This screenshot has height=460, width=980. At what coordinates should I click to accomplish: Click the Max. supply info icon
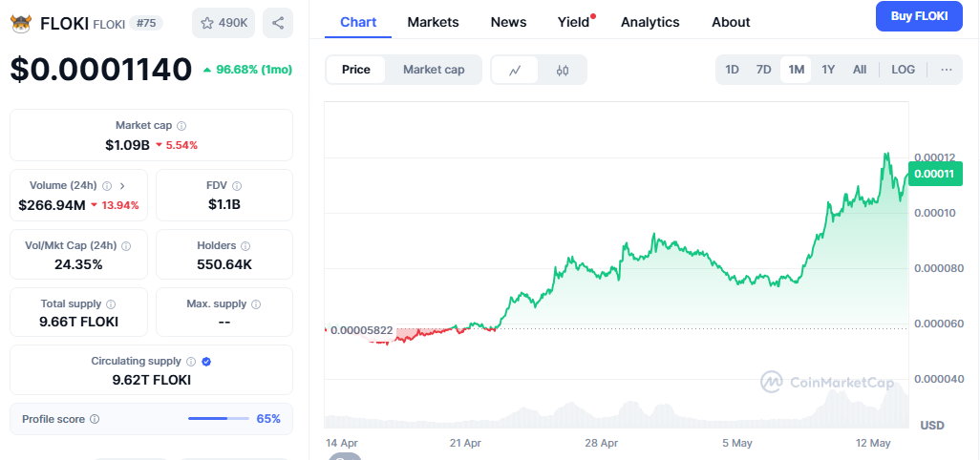pyautogui.click(x=256, y=303)
